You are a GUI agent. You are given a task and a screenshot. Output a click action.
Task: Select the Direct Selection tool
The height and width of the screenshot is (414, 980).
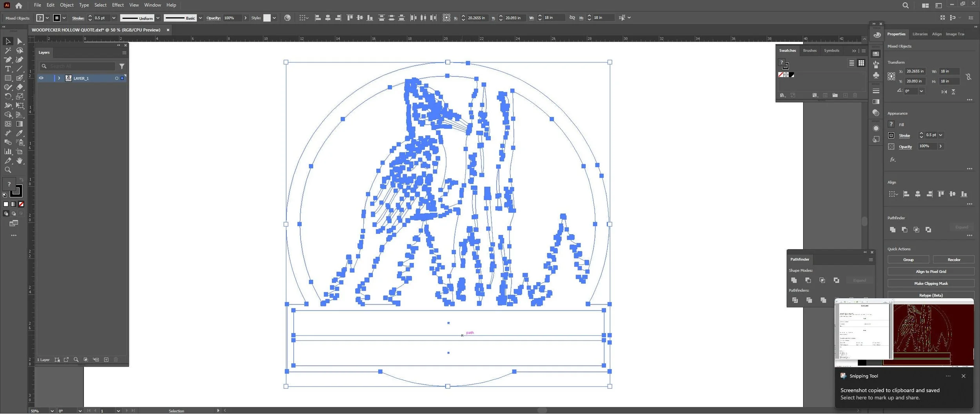coord(20,41)
